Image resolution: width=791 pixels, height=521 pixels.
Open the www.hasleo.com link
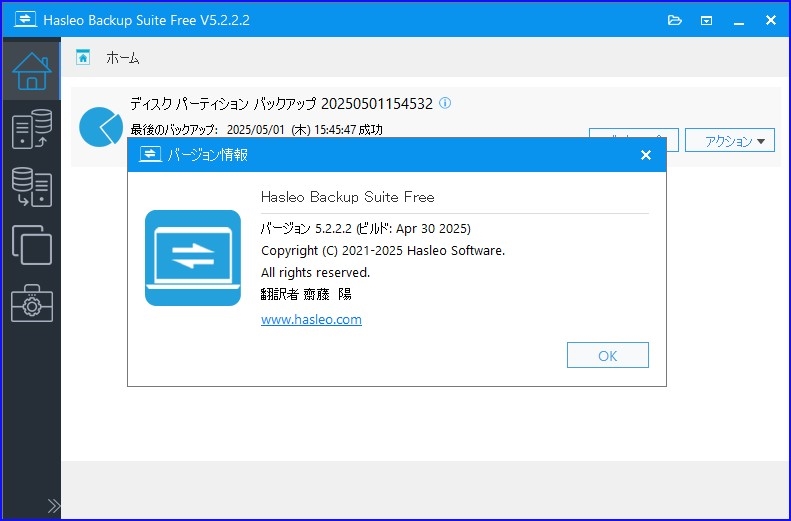pos(311,319)
